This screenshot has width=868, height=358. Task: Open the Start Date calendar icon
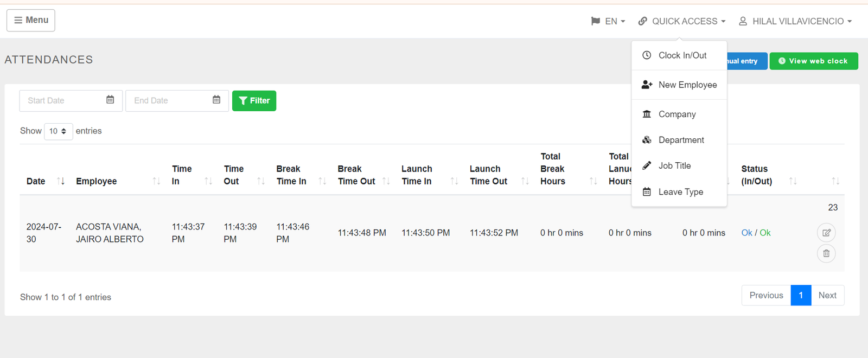click(110, 100)
